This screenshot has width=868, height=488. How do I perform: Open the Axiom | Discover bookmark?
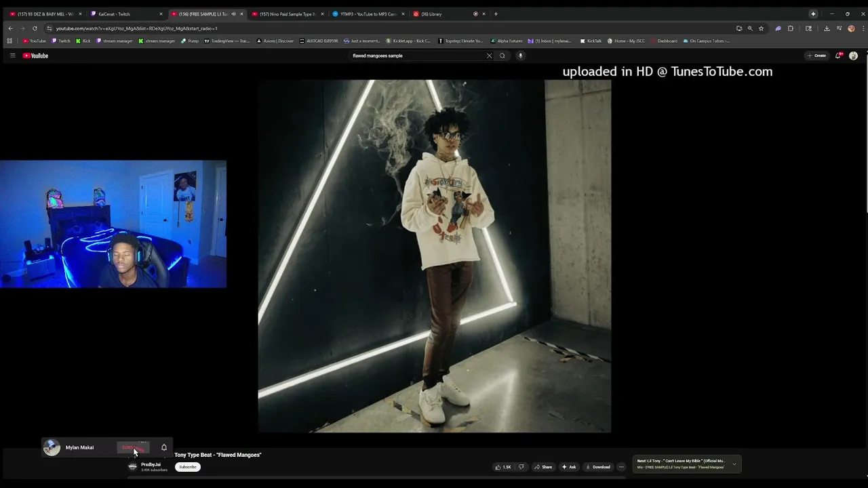[275, 41]
